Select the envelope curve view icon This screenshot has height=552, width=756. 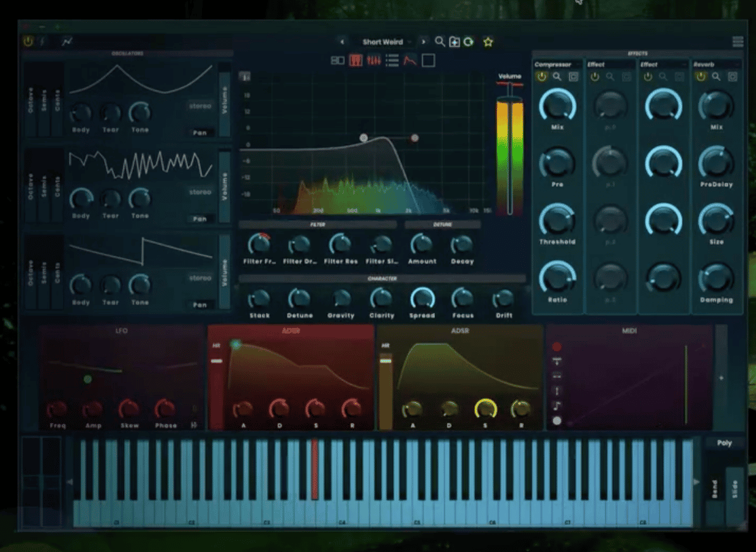[x=410, y=60]
